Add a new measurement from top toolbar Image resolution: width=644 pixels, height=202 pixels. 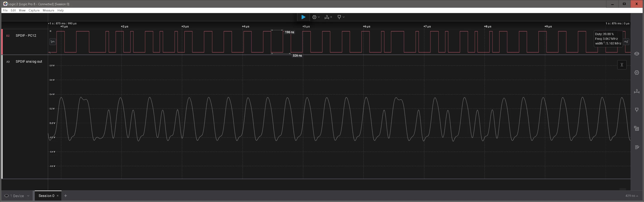click(328, 17)
